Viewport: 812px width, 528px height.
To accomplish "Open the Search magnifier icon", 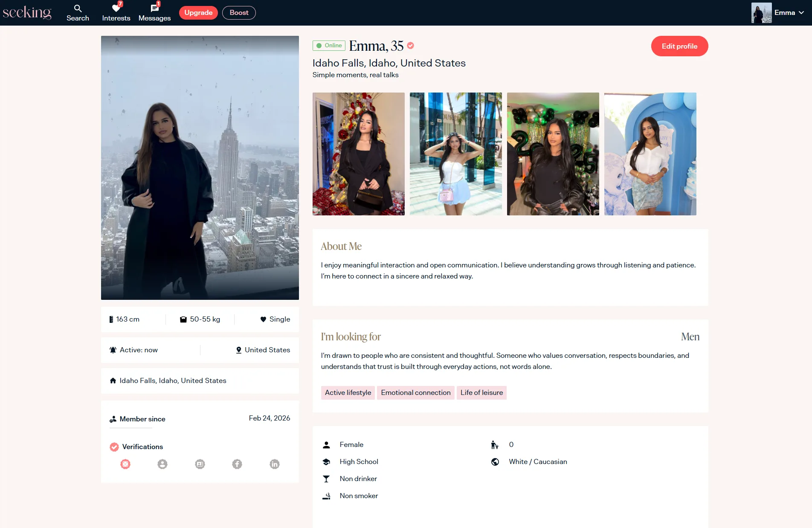I will (78, 9).
